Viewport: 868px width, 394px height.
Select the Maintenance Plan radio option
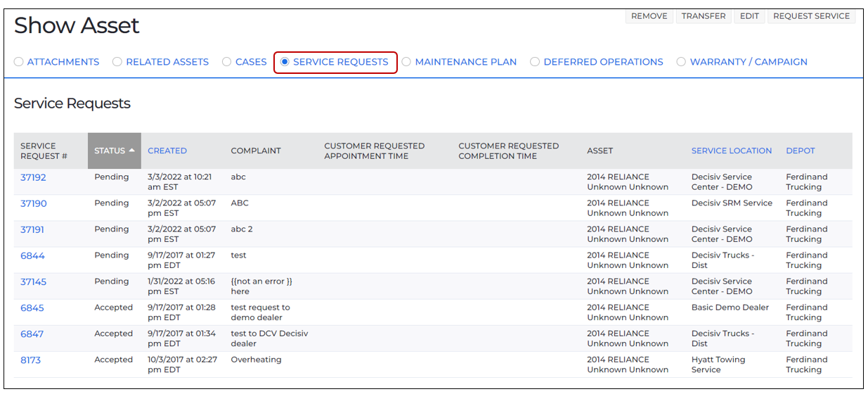pos(406,62)
